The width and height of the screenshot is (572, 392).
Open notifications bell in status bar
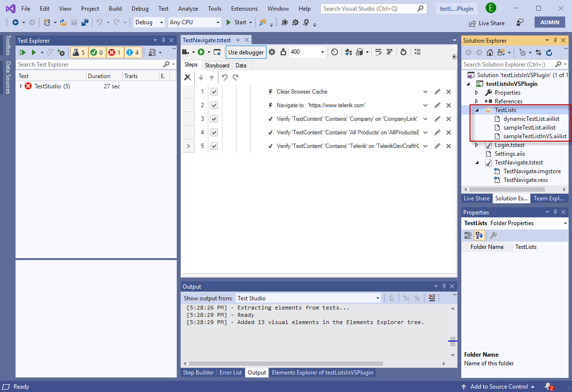coord(549,387)
